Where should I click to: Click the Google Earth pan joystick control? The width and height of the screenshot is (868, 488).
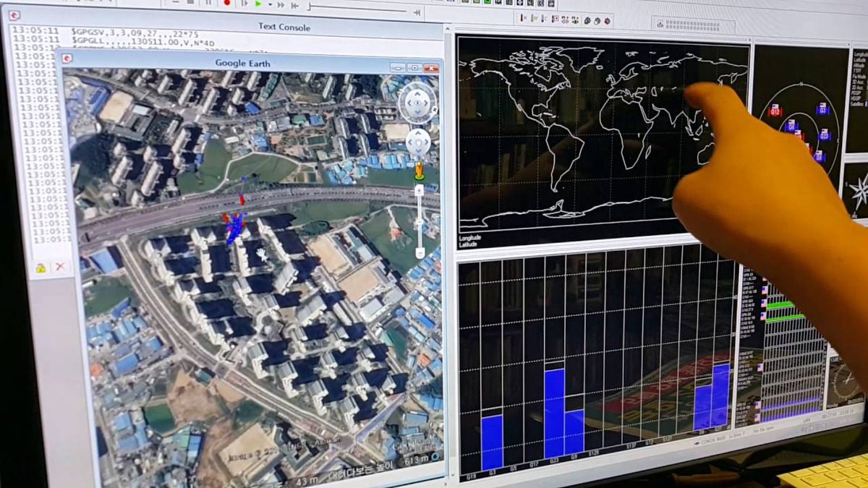(418, 142)
